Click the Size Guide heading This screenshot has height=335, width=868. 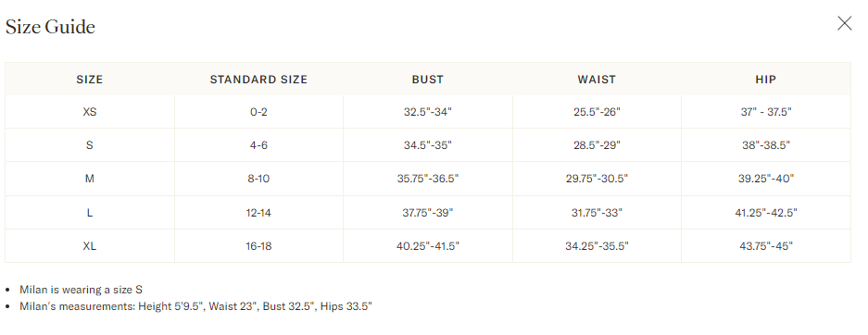click(x=50, y=27)
